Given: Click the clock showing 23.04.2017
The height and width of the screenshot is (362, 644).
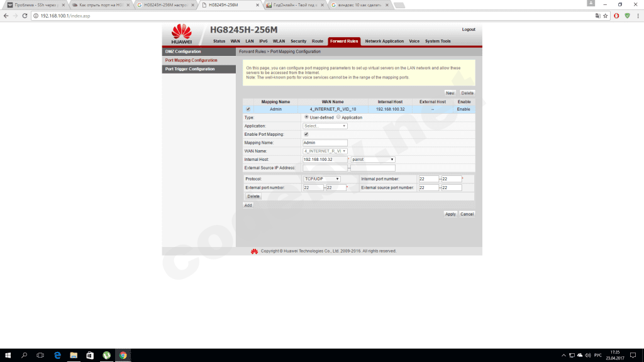Looking at the screenshot, I should [615, 356].
